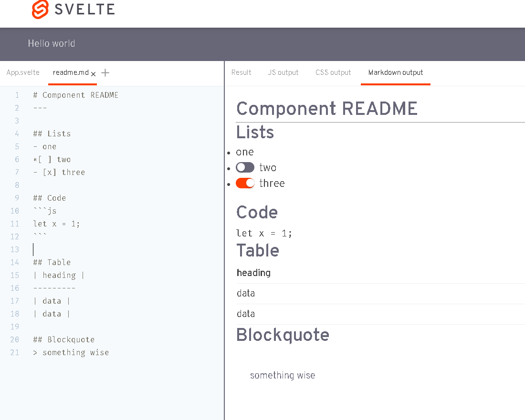The width and height of the screenshot is (525, 420).
Task: Toggle the unchecked switch next to 'two'
Action: [x=245, y=167]
